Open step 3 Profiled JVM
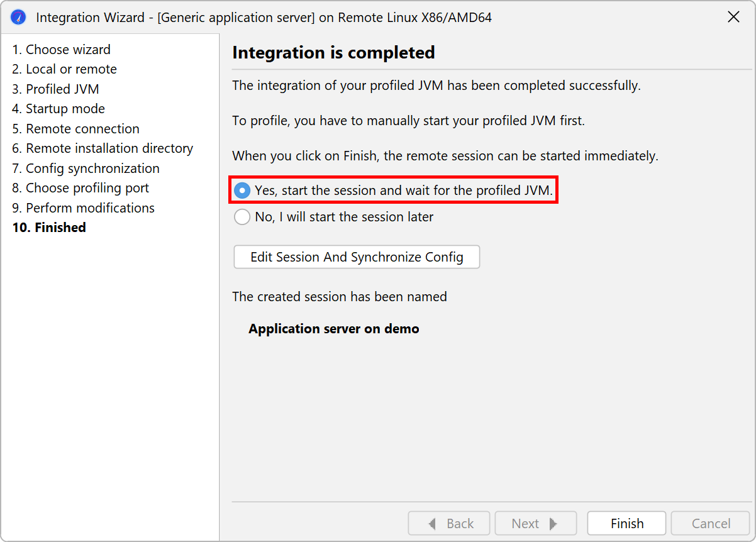This screenshot has width=756, height=542. [55, 89]
